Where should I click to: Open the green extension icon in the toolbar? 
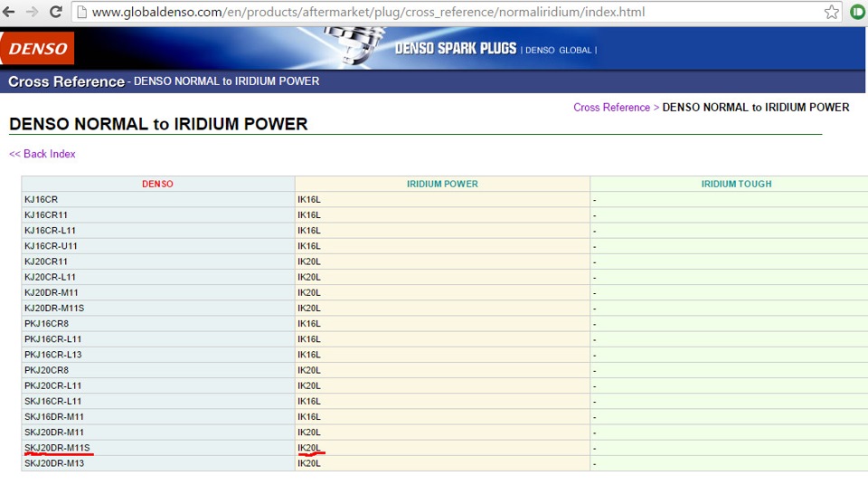[857, 12]
